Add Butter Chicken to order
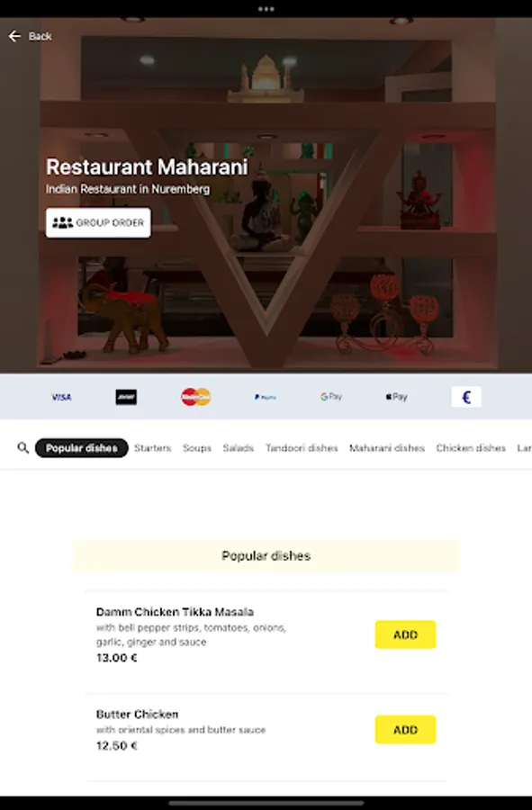The image size is (532, 810). click(x=405, y=729)
